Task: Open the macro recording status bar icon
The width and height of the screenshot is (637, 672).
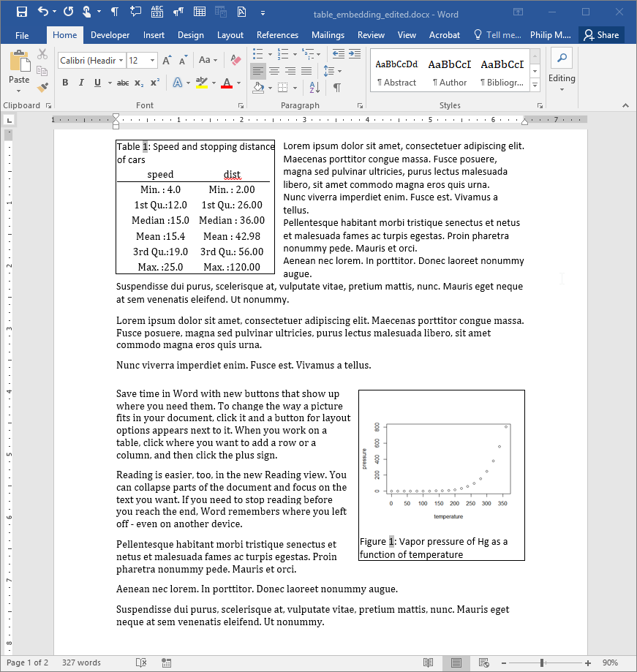Action: pyautogui.click(x=166, y=662)
